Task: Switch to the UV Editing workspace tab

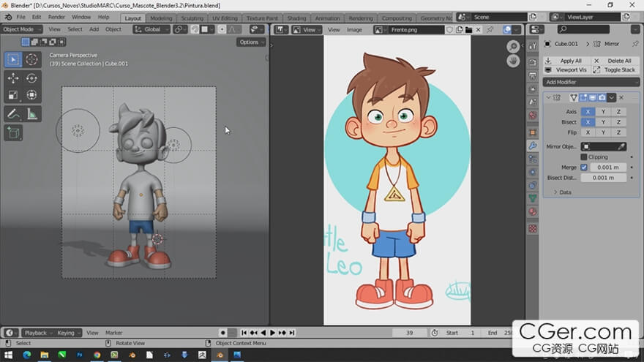Action: (225, 18)
